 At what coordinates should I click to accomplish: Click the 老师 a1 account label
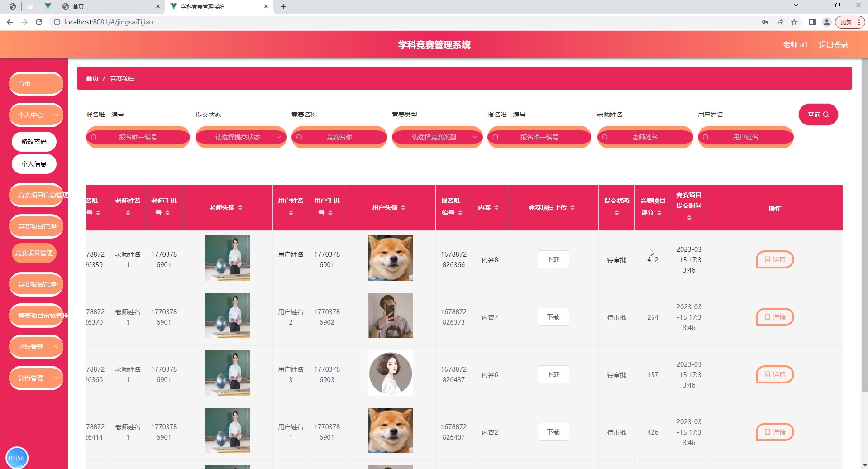(795, 44)
